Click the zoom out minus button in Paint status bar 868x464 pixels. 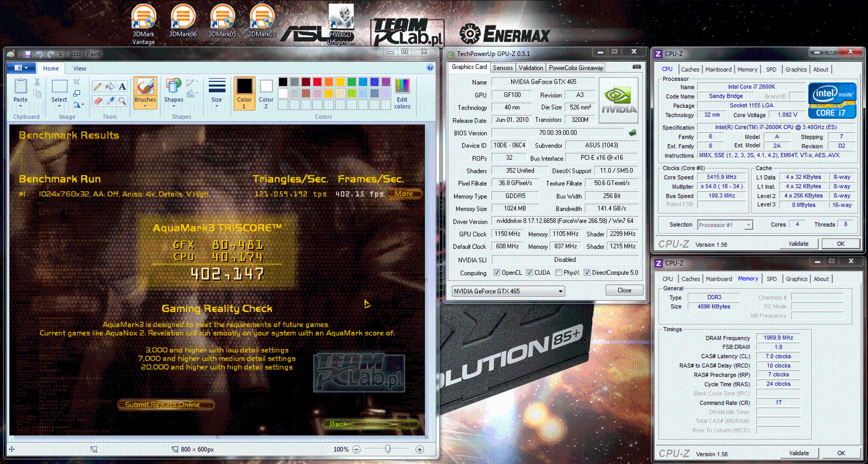tap(356, 449)
